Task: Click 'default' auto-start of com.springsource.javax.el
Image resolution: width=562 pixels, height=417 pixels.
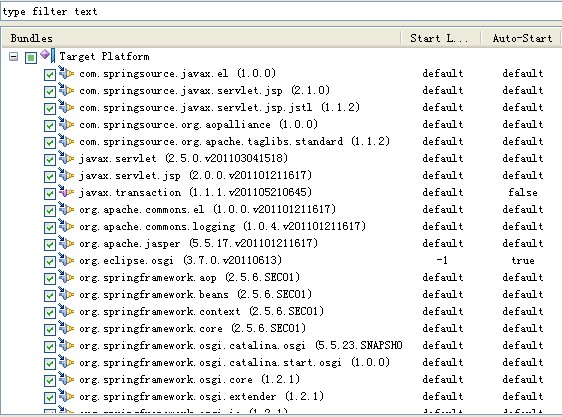Action: pos(523,74)
